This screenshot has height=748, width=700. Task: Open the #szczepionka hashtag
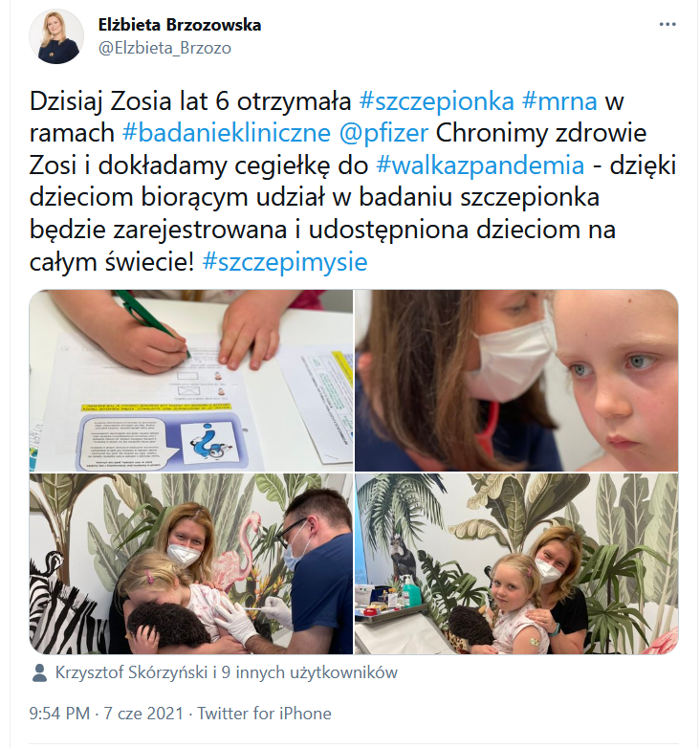[437, 101]
